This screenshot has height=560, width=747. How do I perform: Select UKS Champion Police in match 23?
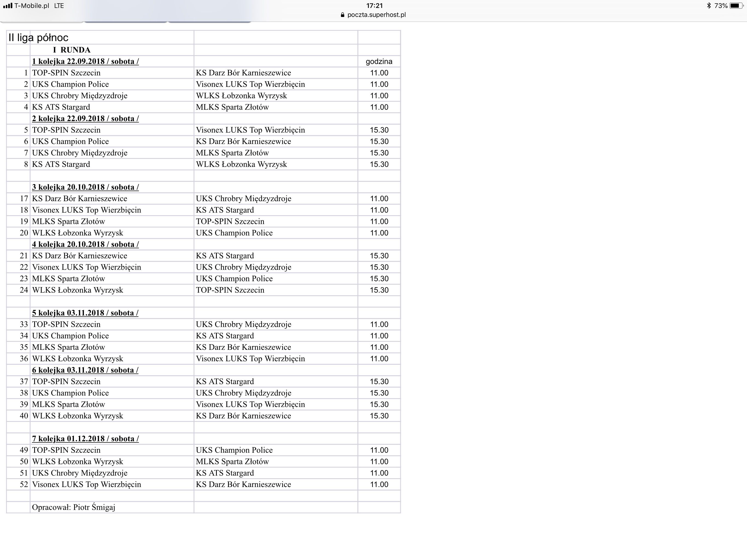(234, 279)
